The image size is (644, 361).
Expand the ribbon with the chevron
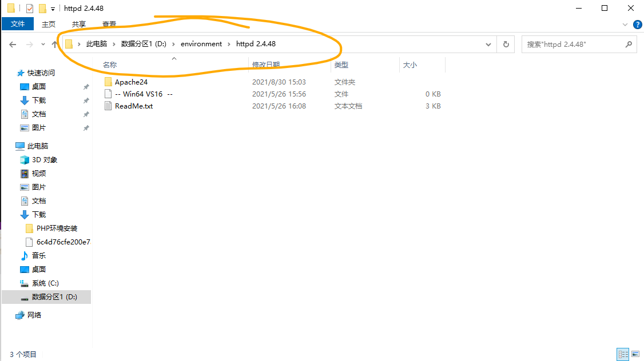click(625, 25)
